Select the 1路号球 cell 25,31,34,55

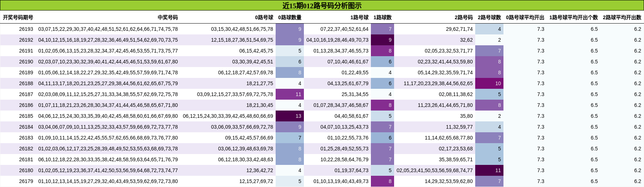(355, 94)
